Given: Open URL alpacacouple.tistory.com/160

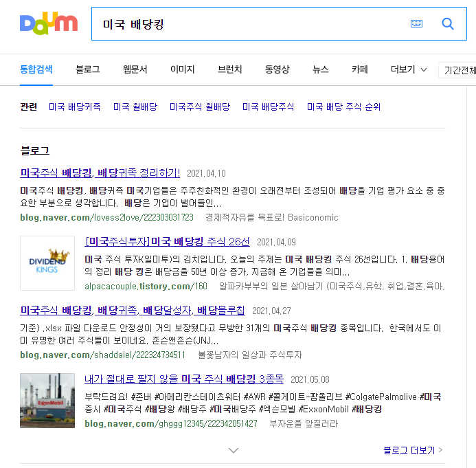Looking at the screenshot, I should coord(146,286).
